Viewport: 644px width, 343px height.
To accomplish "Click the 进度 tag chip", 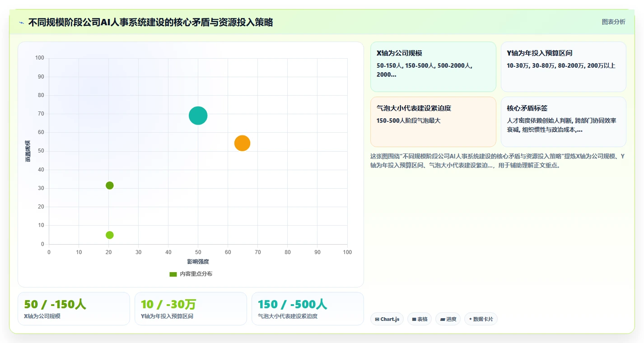I will pyautogui.click(x=448, y=319).
